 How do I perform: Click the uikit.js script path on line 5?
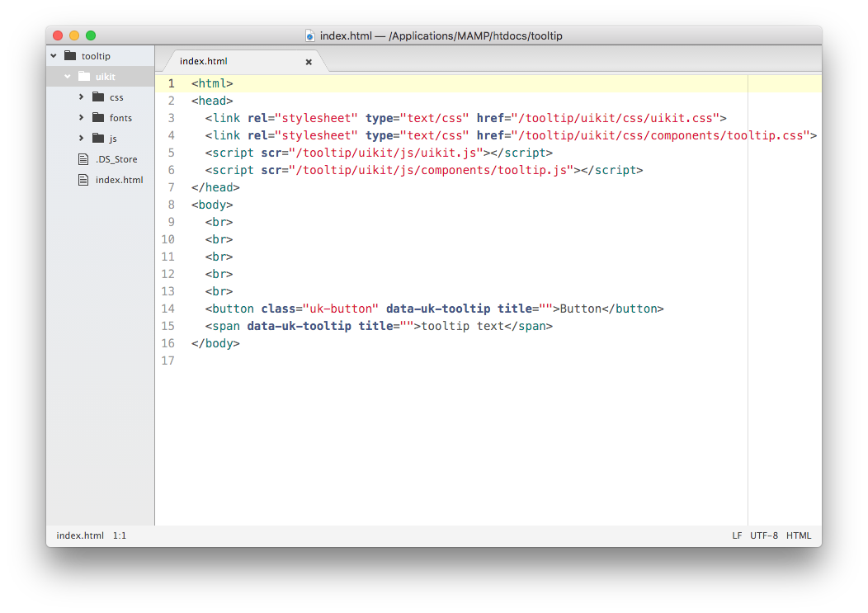pos(386,153)
